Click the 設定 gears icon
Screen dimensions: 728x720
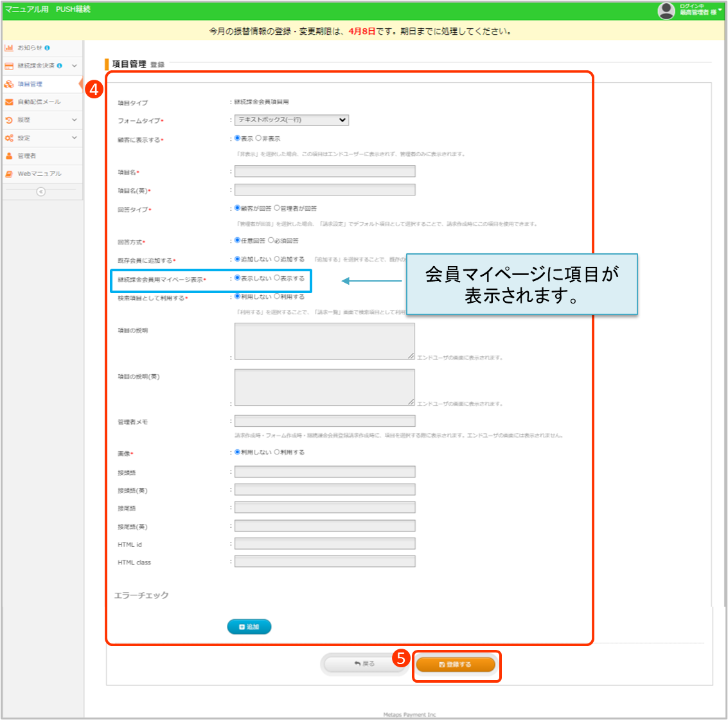(9, 138)
